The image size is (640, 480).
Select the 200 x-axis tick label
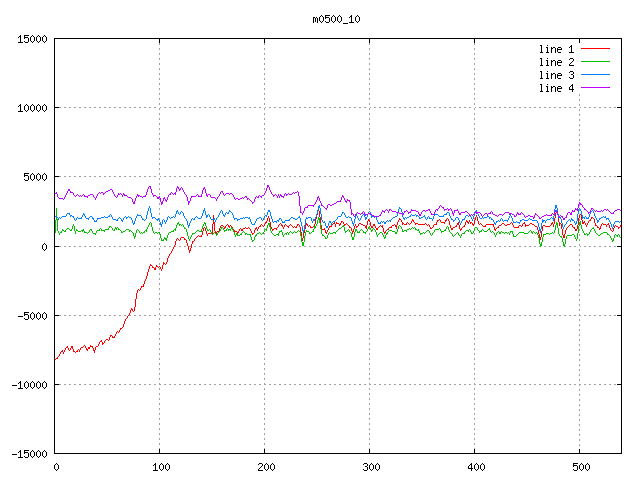264,467
